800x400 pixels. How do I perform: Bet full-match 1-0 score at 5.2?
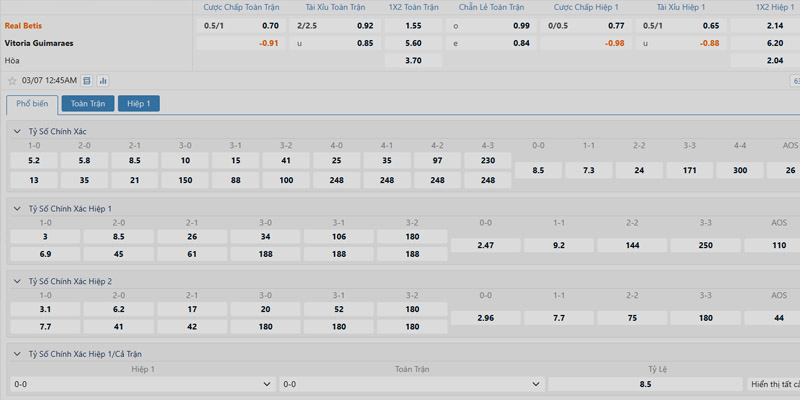(34, 160)
